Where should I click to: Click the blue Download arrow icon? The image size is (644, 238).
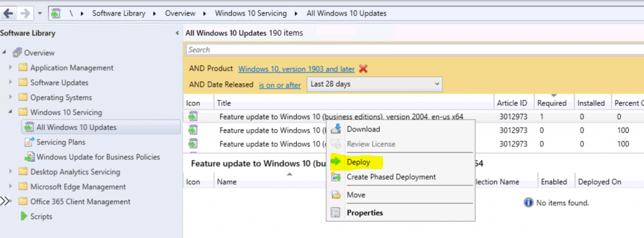(336, 129)
